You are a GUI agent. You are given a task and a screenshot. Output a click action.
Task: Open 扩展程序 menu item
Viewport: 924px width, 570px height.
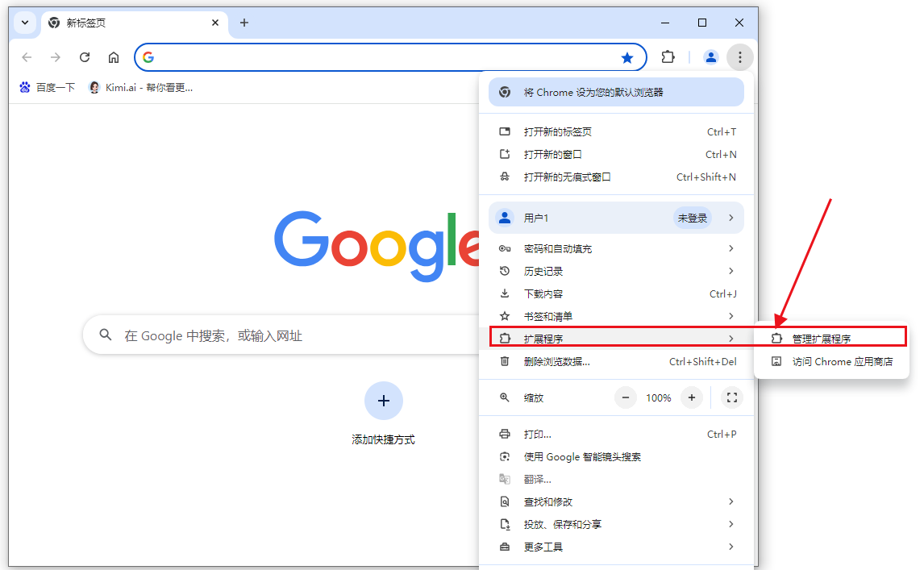[616, 339]
